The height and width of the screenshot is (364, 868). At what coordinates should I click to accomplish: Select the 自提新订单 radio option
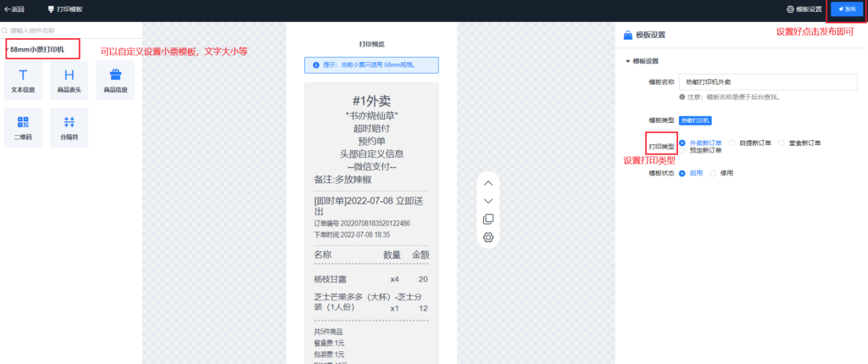pos(732,143)
